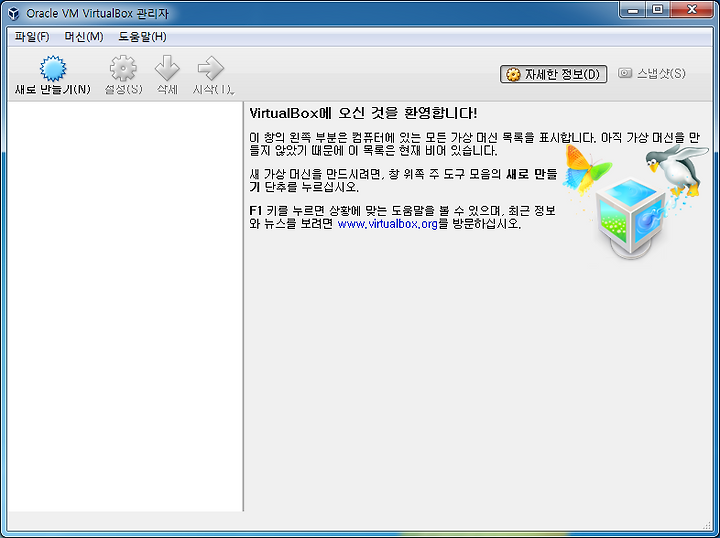Click inside the empty virtual machine list
The height and width of the screenshot is (538, 720).
coord(125,306)
